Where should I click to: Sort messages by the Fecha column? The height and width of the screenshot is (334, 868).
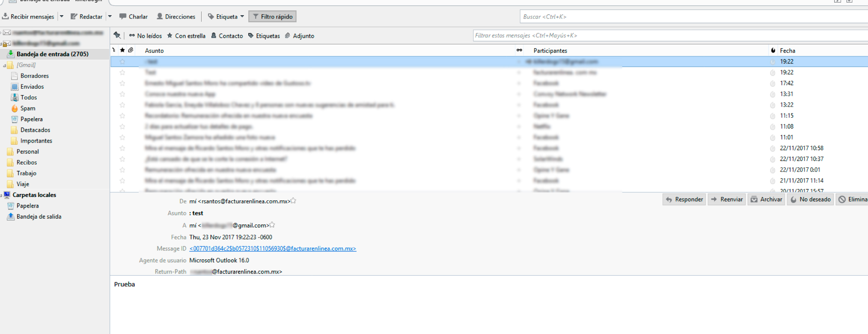coord(788,51)
